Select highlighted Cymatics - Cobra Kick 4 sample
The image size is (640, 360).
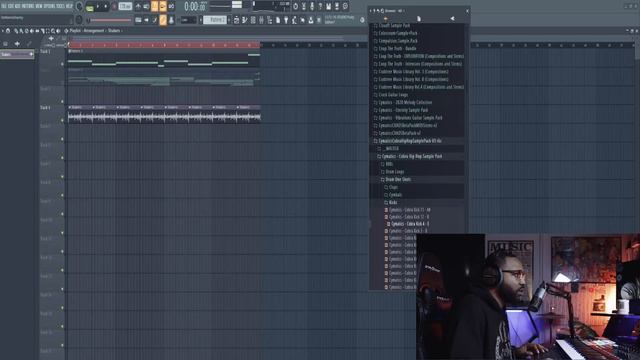point(409,224)
